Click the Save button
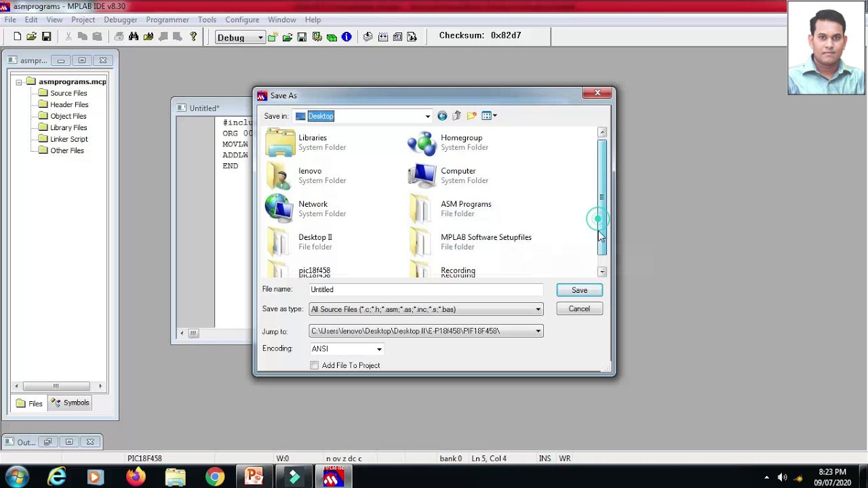 click(579, 290)
